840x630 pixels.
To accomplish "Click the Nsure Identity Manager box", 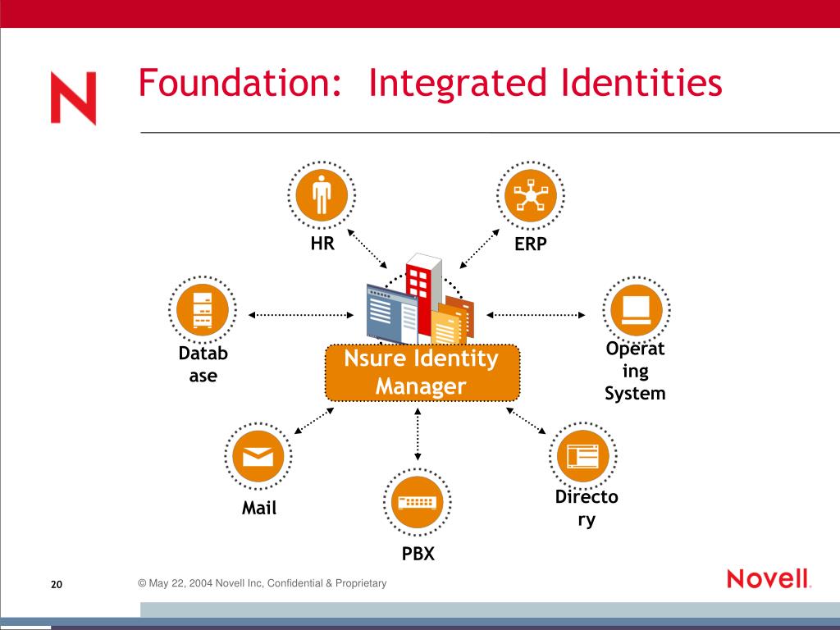I will [x=422, y=373].
